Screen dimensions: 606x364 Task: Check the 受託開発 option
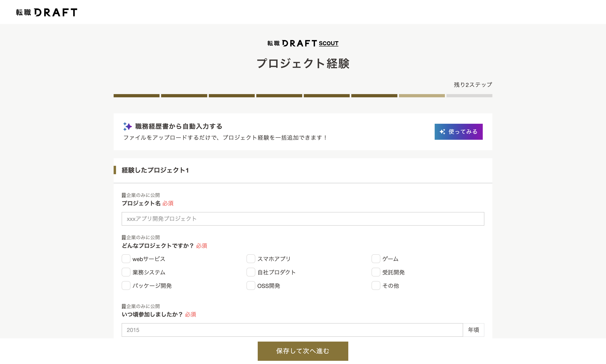pos(376,272)
